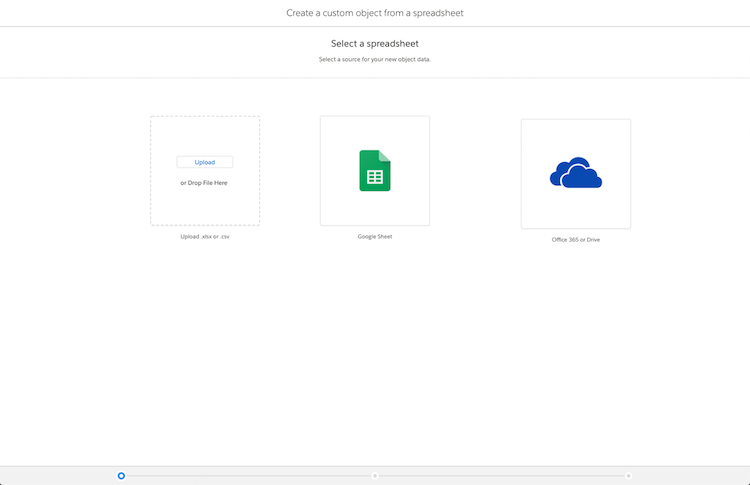Click 'Select a source for your new object data' text
This screenshot has width=750, height=485.
(x=375, y=60)
